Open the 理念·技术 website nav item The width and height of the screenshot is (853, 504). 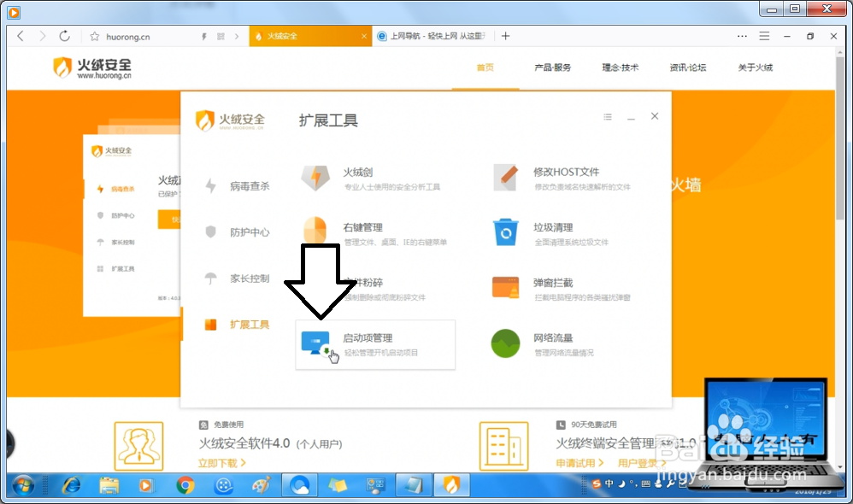pyautogui.click(x=621, y=67)
